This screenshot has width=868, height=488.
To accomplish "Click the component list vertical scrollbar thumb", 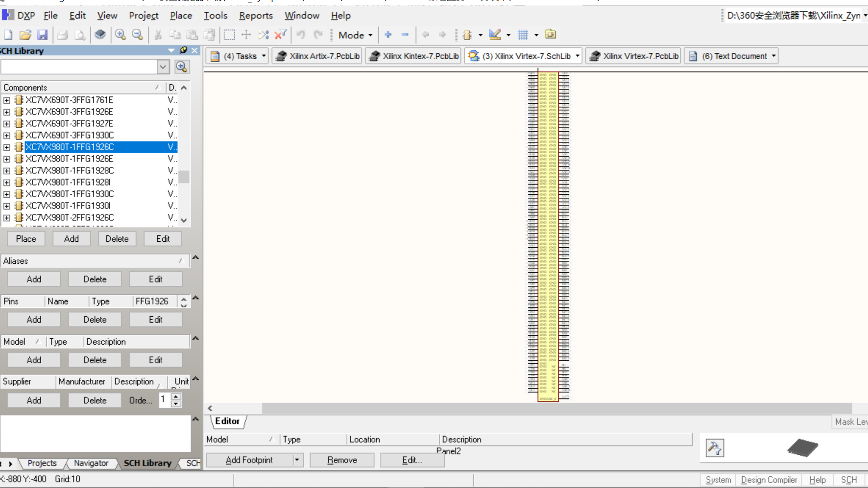I will click(x=184, y=176).
